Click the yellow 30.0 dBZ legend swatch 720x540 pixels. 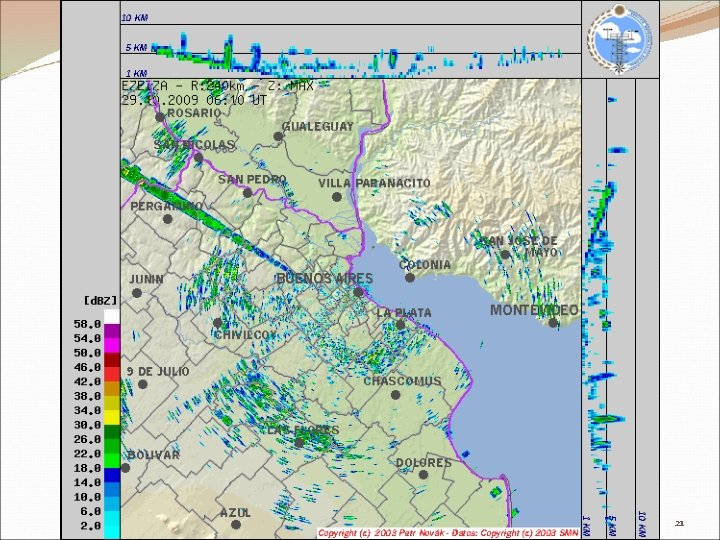point(112,417)
